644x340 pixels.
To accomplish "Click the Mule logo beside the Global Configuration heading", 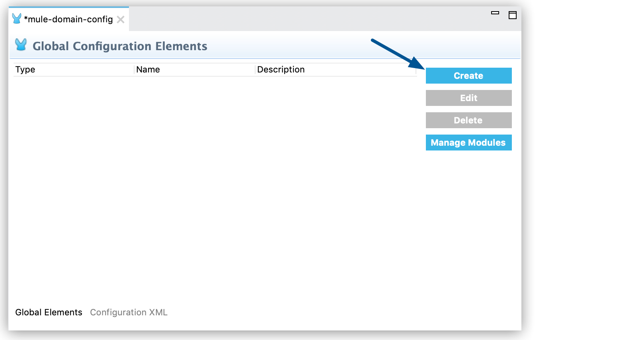I will tap(21, 45).
